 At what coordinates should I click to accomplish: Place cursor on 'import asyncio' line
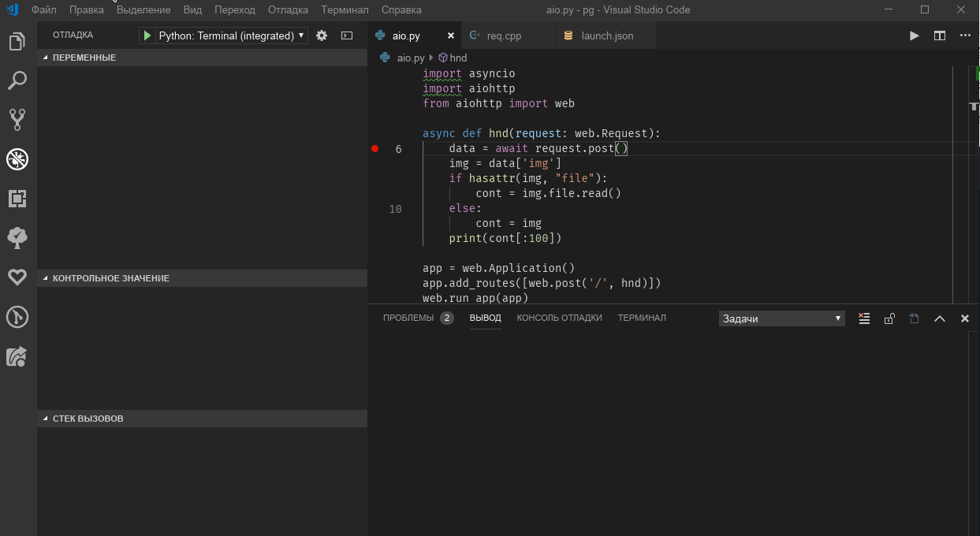(x=468, y=73)
